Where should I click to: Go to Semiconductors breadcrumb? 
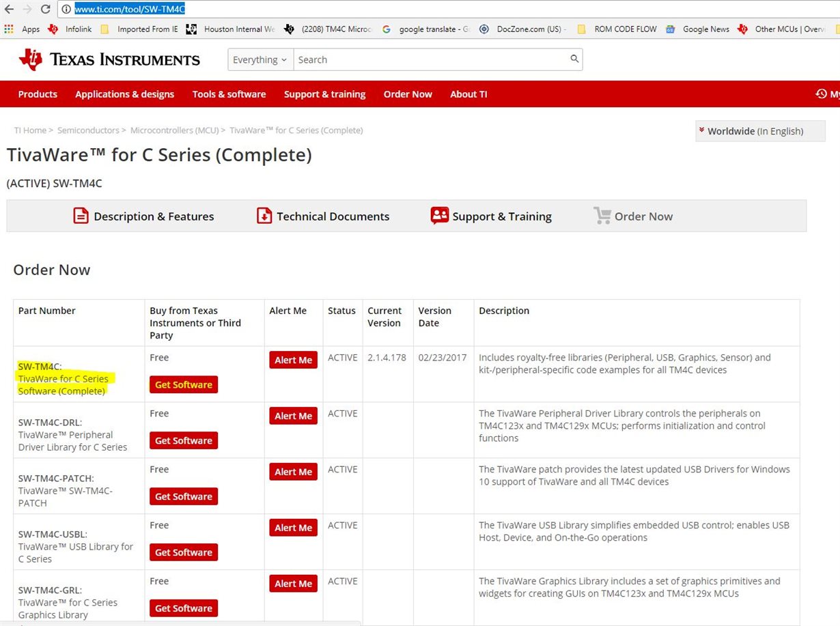(x=88, y=130)
